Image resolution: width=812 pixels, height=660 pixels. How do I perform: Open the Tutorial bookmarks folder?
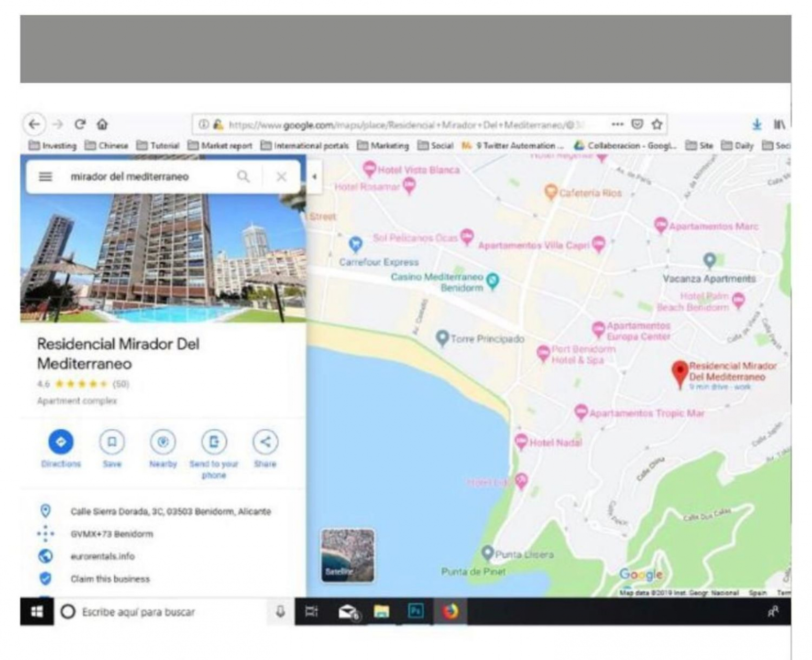[x=158, y=146]
